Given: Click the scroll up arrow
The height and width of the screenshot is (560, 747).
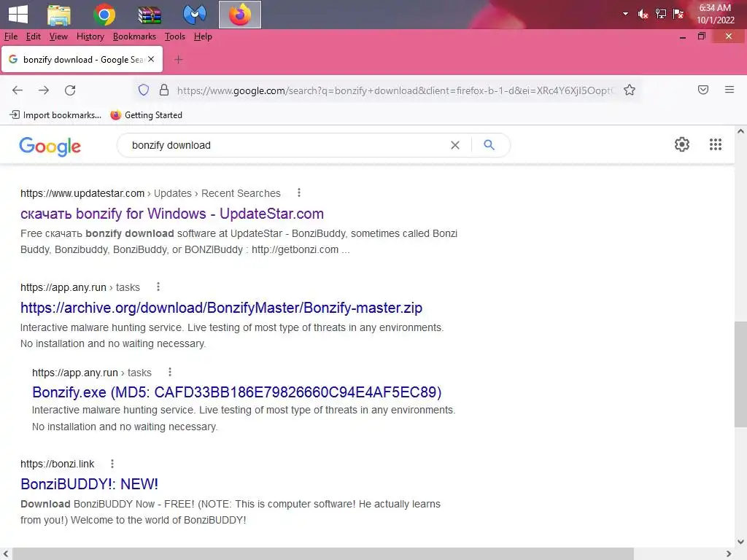Looking at the screenshot, I should (x=740, y=131).
